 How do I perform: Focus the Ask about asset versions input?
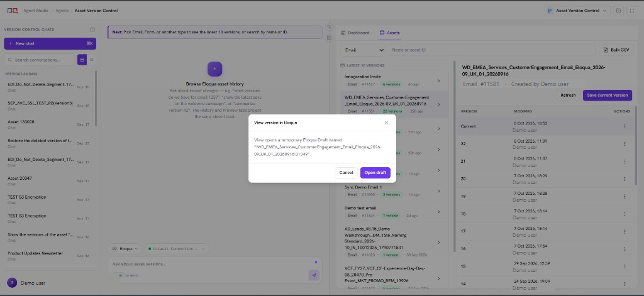[x=209, y=265]
